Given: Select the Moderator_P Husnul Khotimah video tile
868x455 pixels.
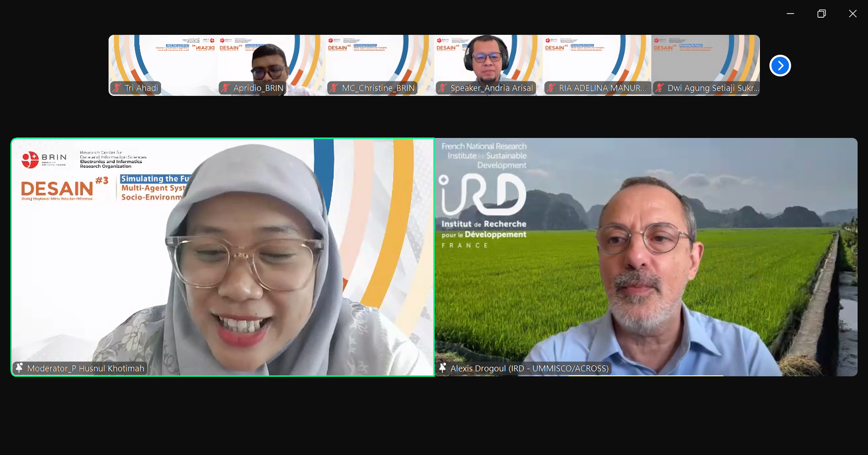Looking at the screenshot, I should pyautogui.click(x=223, y=257).
